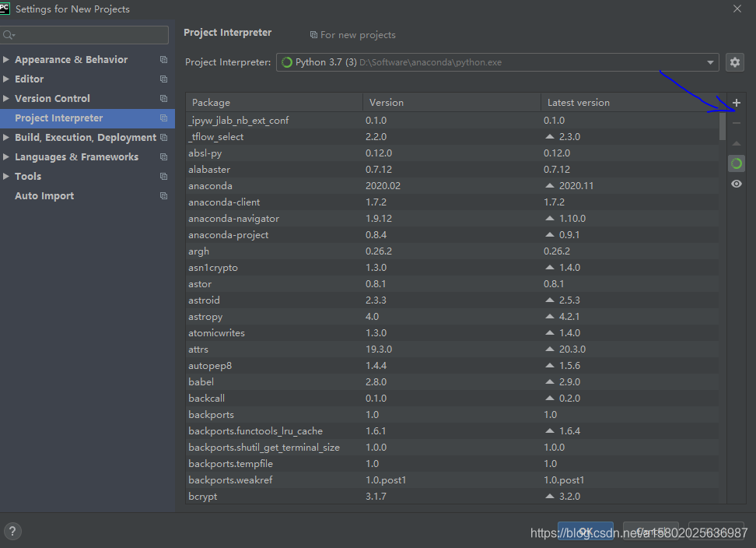The height and width of the screenshot is (548, 756).
Task: Select the backports.functools_lru_cache row
Action: 452,430
